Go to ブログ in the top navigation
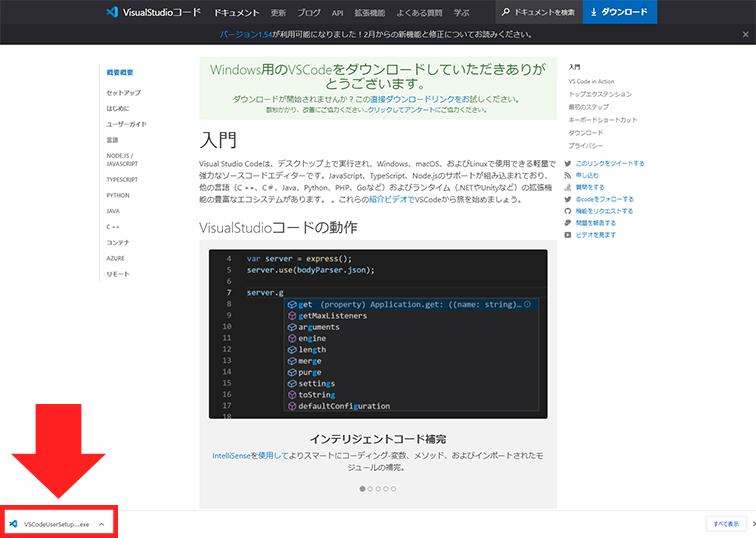 pos(309,13)
